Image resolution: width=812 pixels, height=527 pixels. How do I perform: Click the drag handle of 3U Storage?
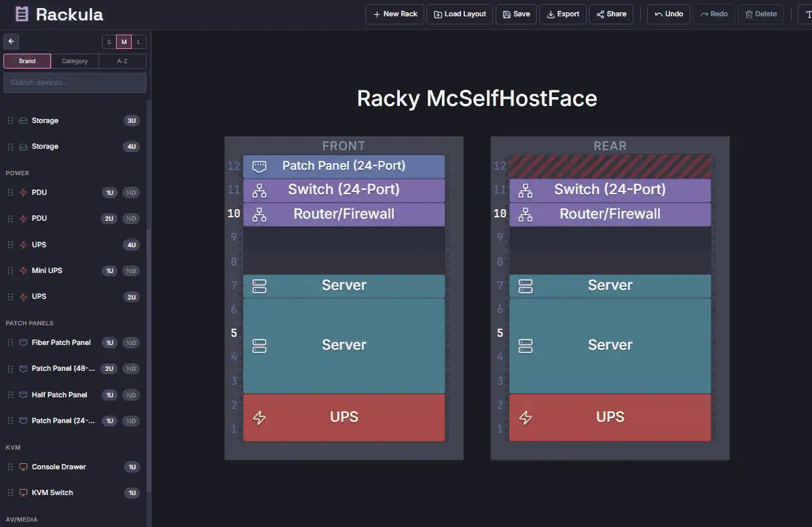[x=10, y=121]
